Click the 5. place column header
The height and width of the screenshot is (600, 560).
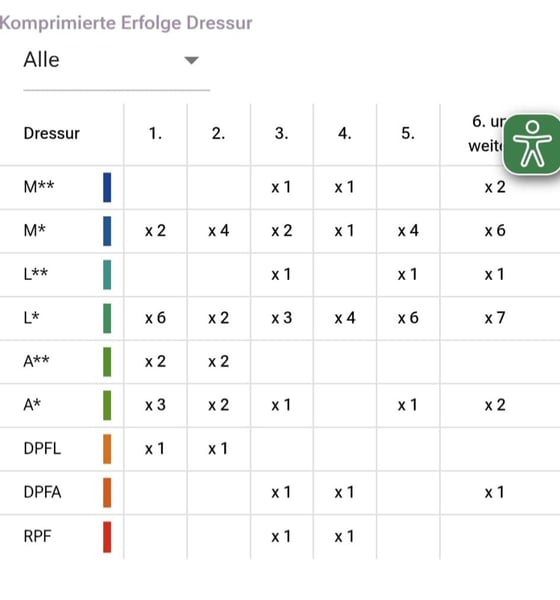(x=408, y=133)
